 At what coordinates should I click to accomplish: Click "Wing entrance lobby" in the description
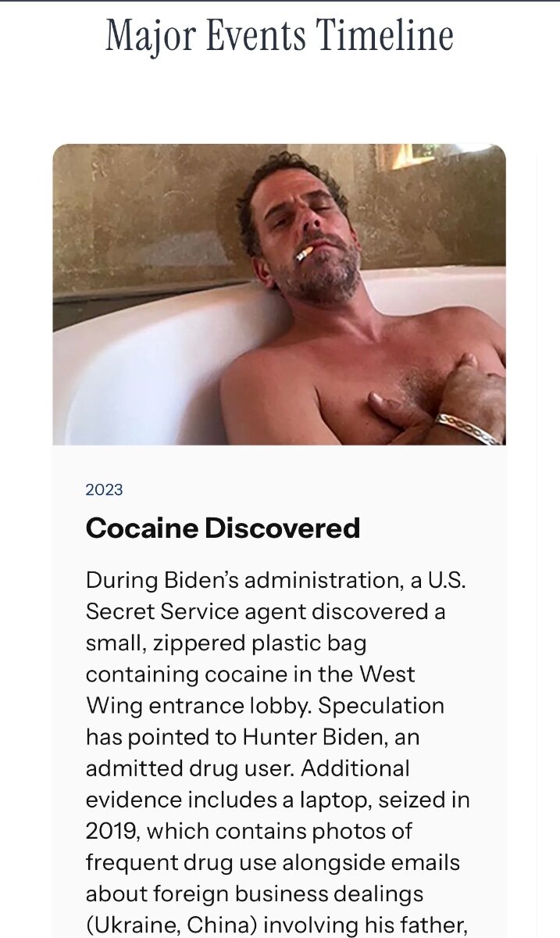coord(198,706)
